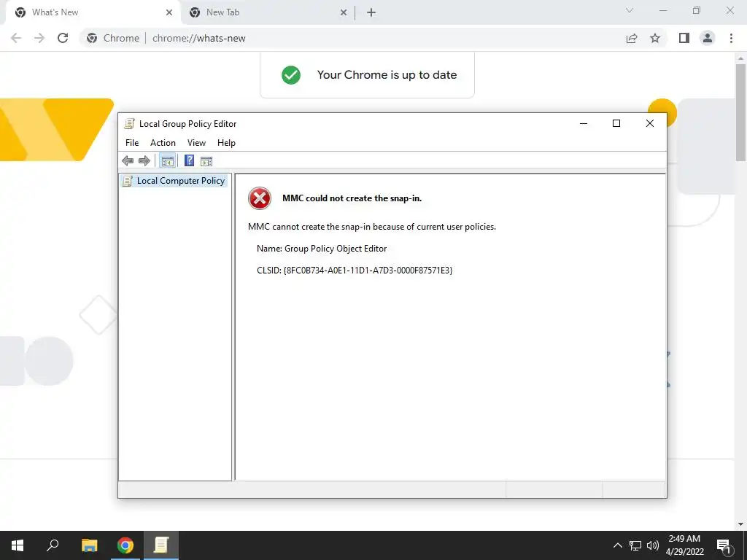Open the Action menu
Viewport: 747px width, 560px height.
163,143
